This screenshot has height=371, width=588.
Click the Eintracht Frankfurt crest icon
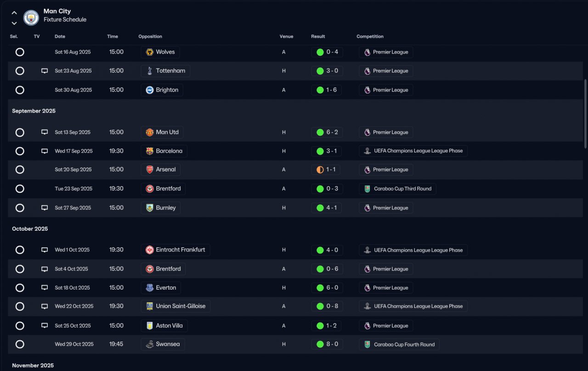(149, 250)
